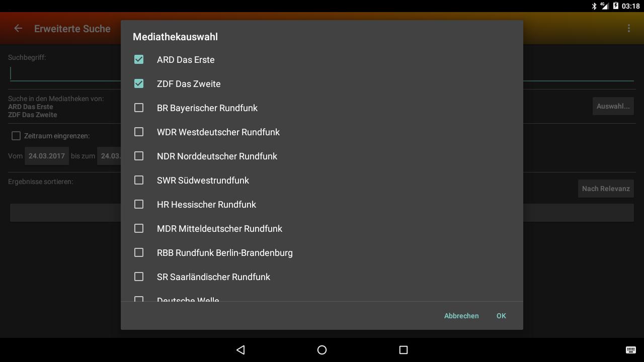Open the three-dot overflow menu

point(628,29)
